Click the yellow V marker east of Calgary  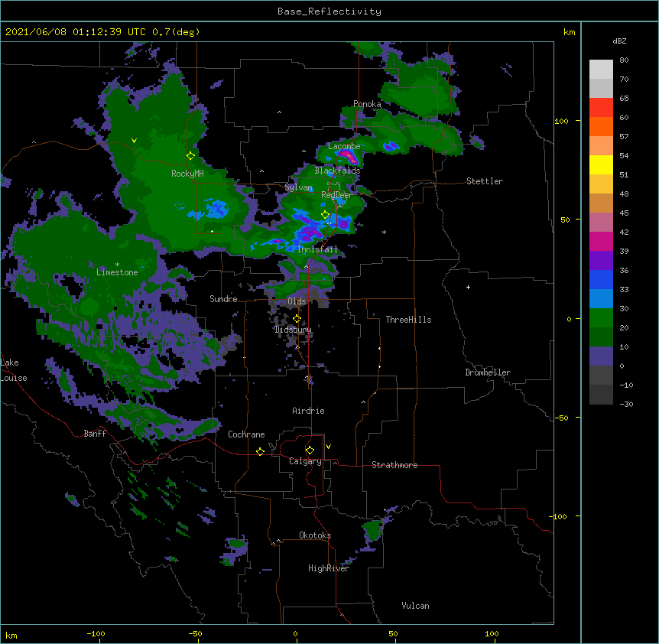pos(328,447)
